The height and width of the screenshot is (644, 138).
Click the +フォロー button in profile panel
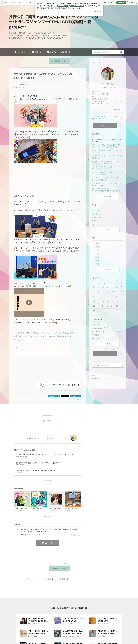click(x=105, y=125)
